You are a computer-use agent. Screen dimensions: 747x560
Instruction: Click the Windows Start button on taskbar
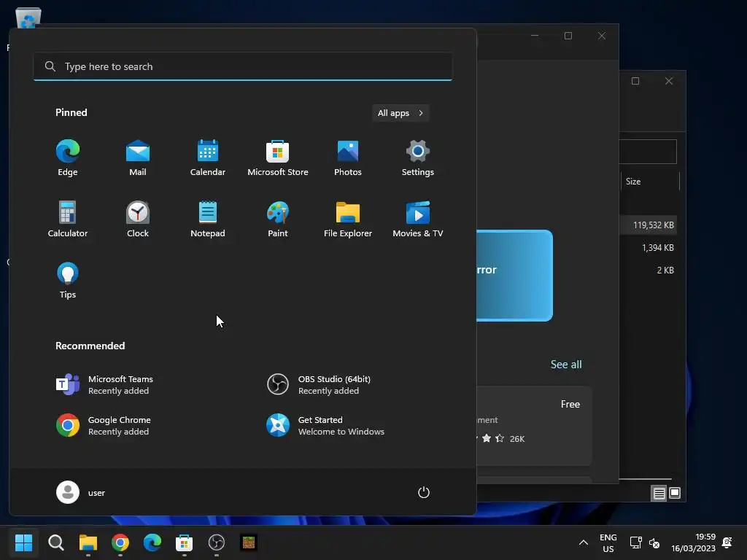[x=23, y=542]
